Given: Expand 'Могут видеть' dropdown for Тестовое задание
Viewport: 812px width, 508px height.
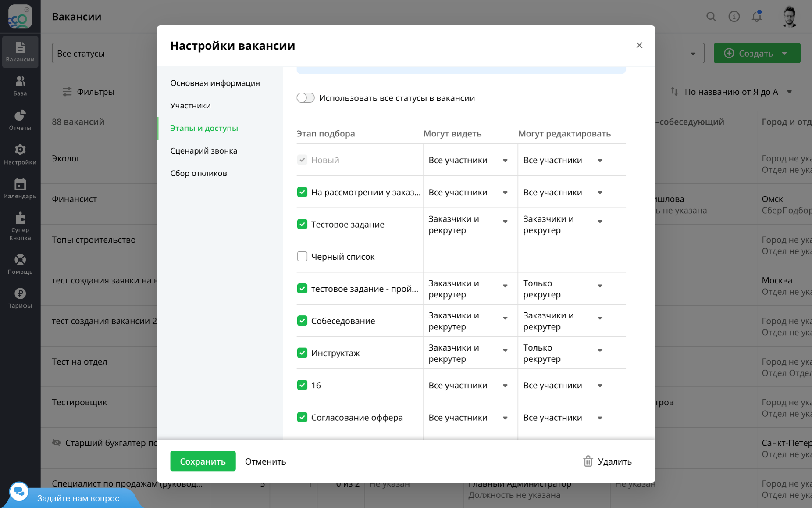Looking at the screenshot, I should [x=505, y=222].
